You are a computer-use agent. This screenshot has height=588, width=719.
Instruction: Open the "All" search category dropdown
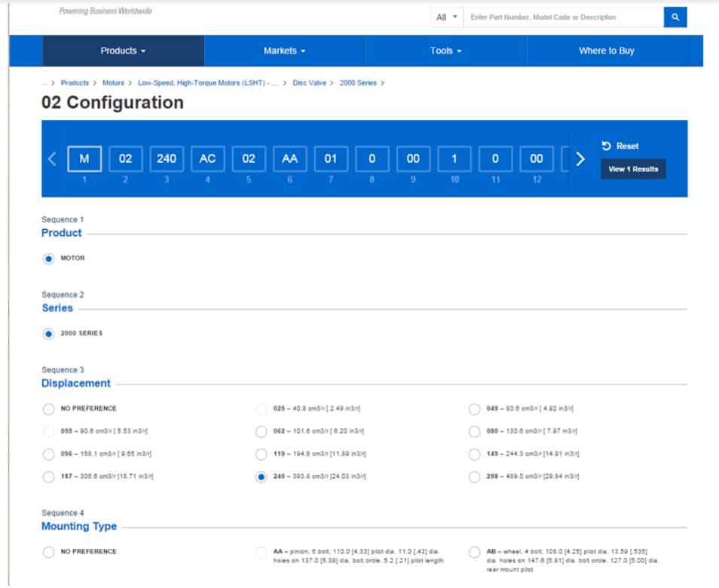pos(445,16)
